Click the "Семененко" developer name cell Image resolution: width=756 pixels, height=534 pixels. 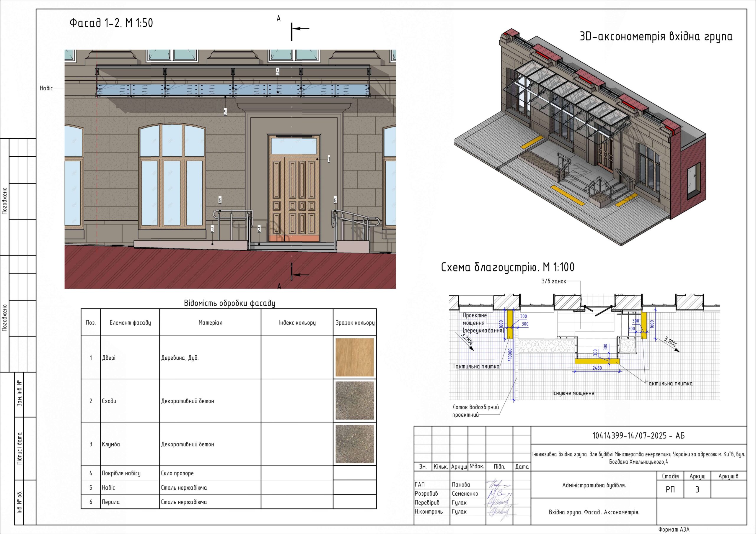(465, 494)
